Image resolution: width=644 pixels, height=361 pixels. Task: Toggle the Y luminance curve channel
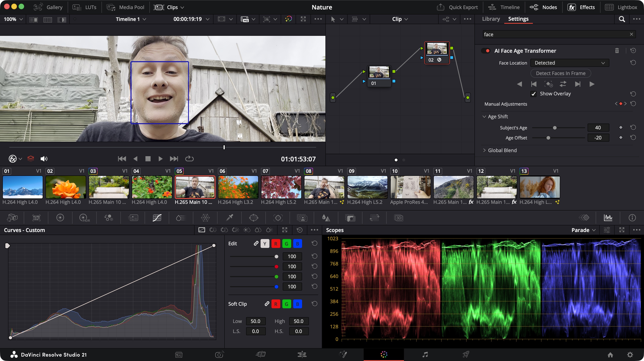(x=265, y=243)
